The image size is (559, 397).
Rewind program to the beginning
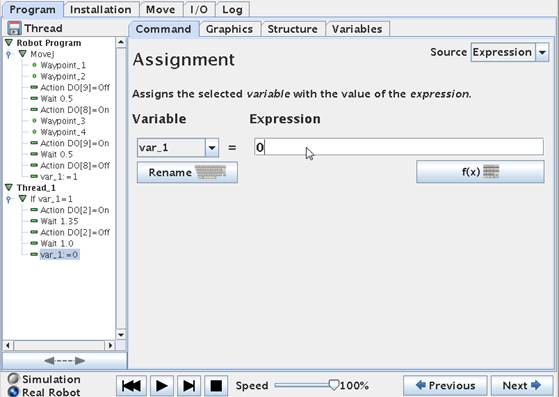coord(131,386)
